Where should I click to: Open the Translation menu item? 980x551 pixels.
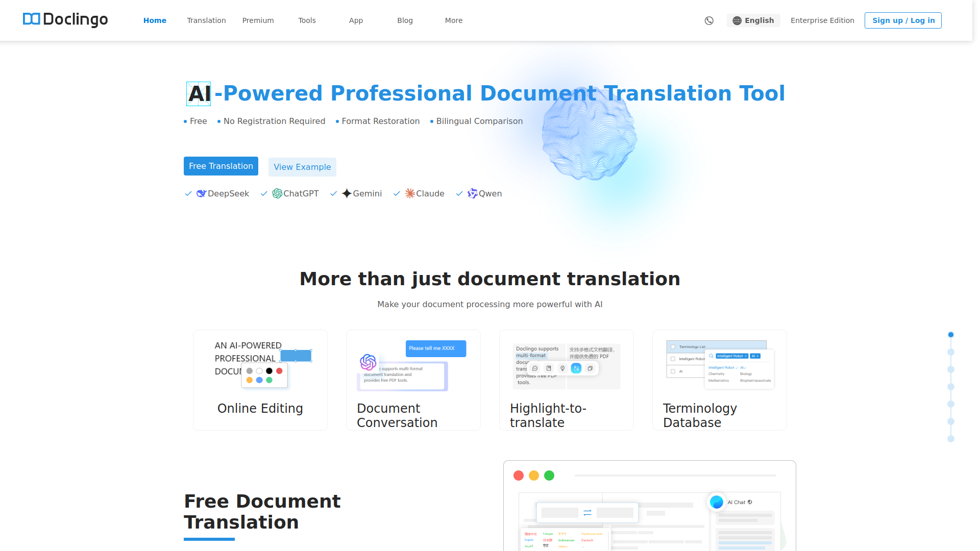click(x=206, y=20)
